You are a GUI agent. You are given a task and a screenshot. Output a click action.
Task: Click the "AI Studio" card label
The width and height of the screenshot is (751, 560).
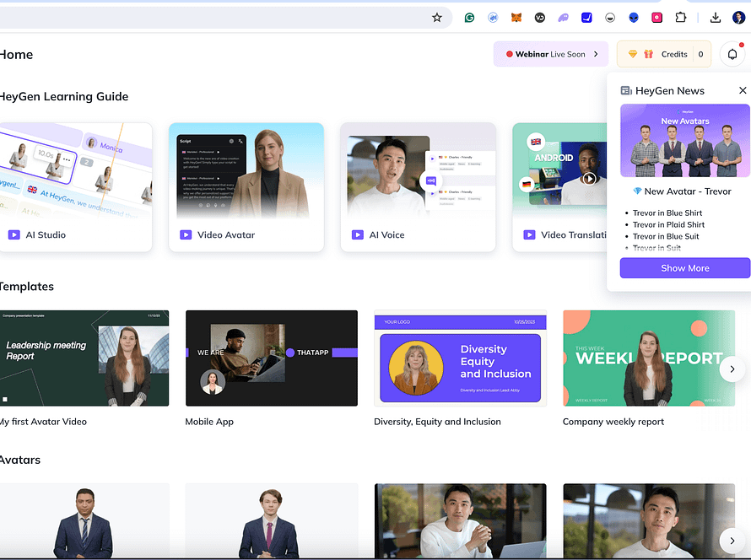tap(46, 235)
